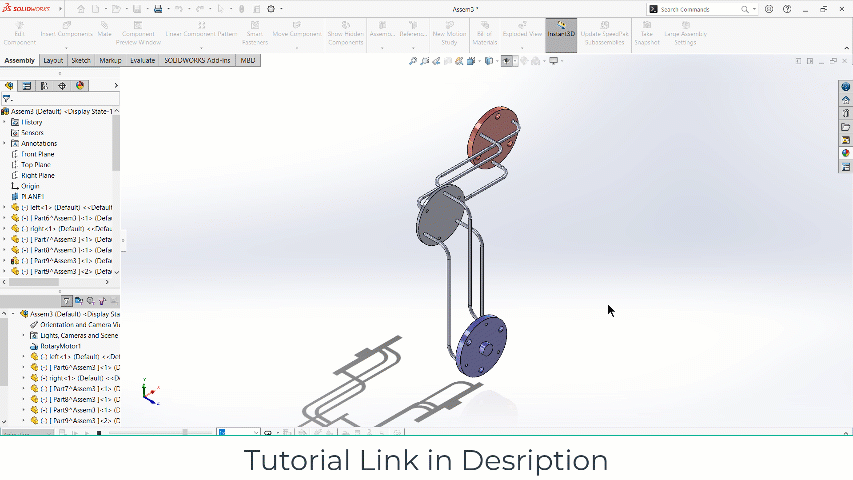Click the SOLIDWORKS logo menu
This screenshot has width=853, height=480.
pos(26,9)
